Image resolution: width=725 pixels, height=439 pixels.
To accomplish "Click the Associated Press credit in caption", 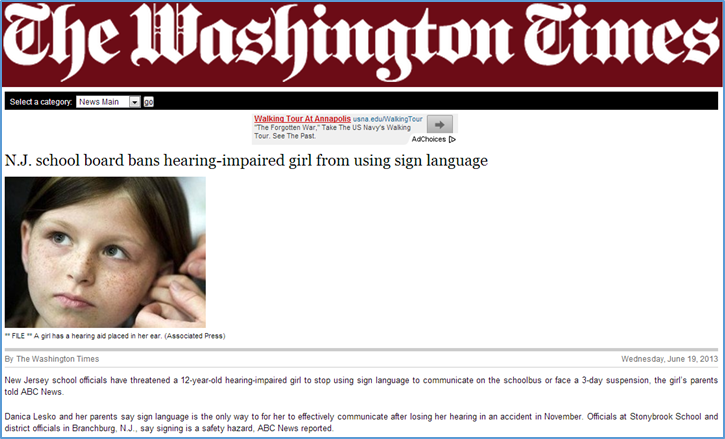I will pyautogui.click(x=195, y=336).
